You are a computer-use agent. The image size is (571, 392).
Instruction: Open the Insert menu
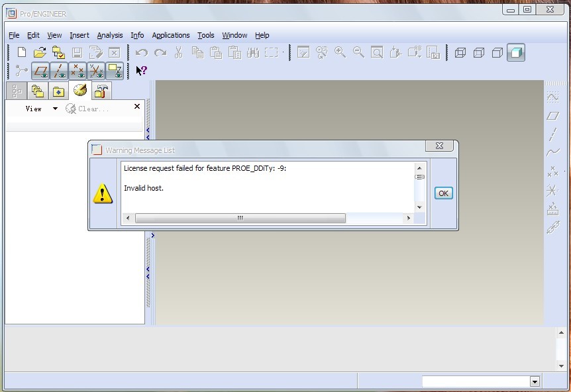point(79,35)
